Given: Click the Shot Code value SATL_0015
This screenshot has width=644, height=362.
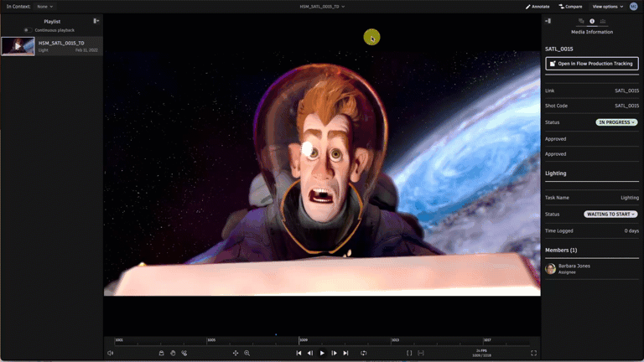Looking at the screenshot, I should click(x=626, y=106).
